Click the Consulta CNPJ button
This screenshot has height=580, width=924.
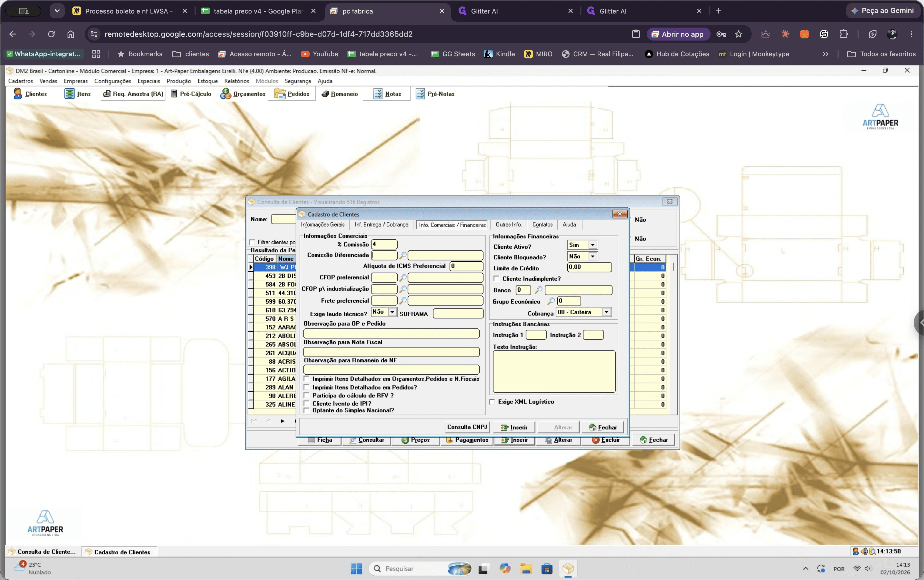[x=467, y=427]
